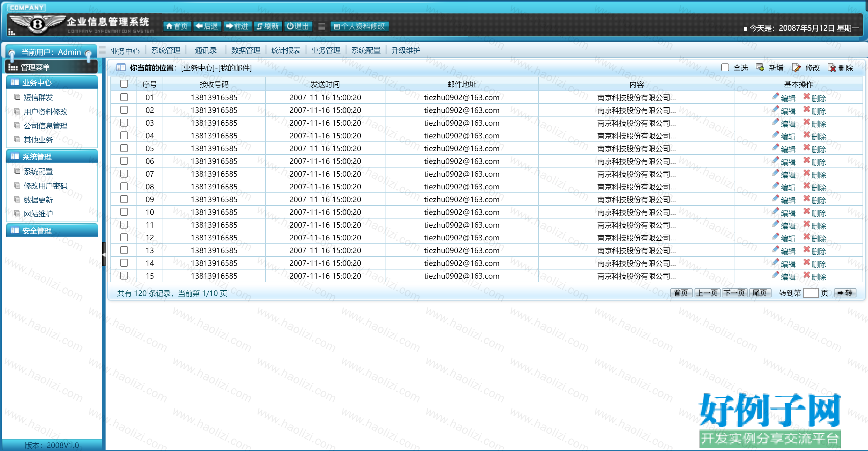Click the red X delete icon in row 01
This screenshot has height=451, width=868.
(807, 97)
